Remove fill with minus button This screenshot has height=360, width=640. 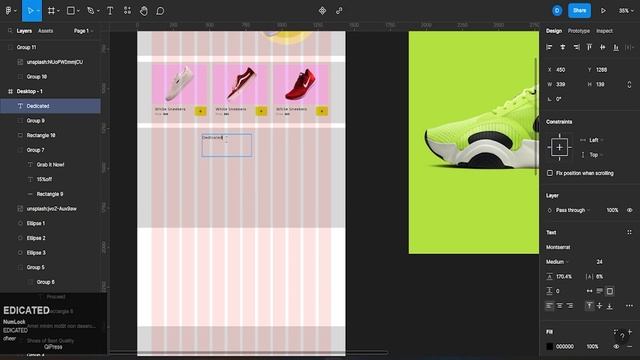click(629, 347)
